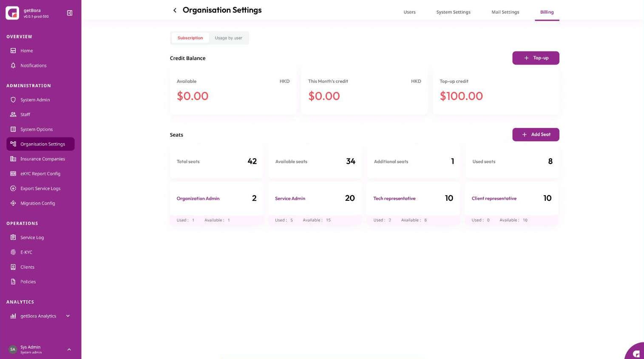
Task: Click the This Month's credit label
Action: pyautogui.click(x=328, y=81)
